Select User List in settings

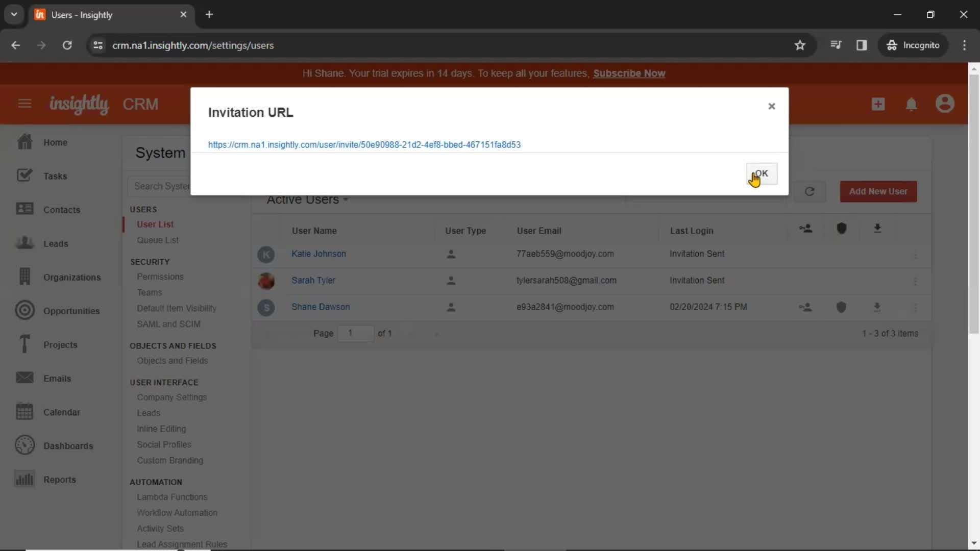(x=155, y=224)
